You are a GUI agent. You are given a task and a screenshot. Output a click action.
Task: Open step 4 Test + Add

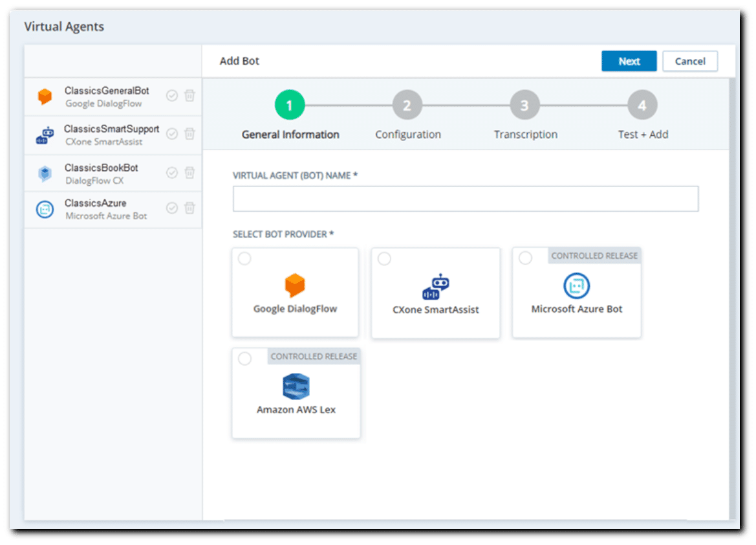pos(642,106)
